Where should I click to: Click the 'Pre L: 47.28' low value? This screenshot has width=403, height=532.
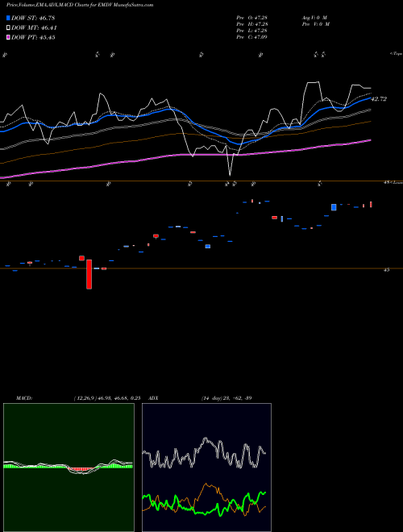pos(252,31)
